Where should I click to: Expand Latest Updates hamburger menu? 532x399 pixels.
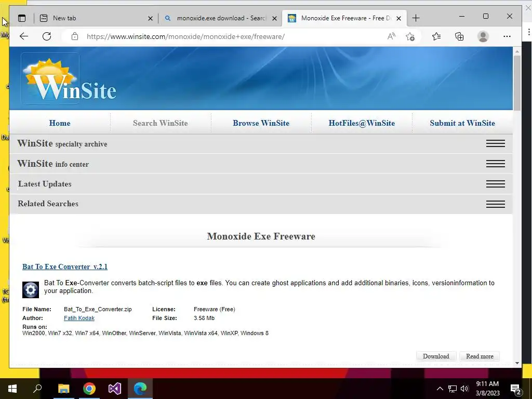(x=495, y=184)
